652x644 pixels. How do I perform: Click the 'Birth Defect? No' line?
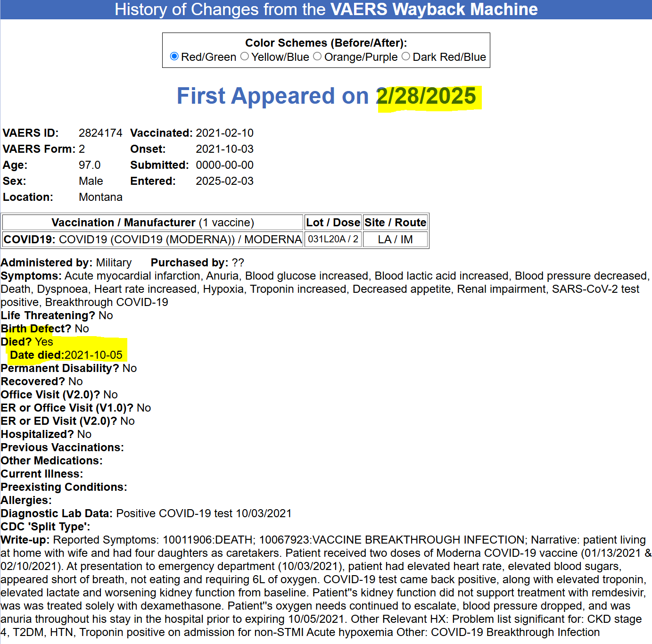point(45,329)
